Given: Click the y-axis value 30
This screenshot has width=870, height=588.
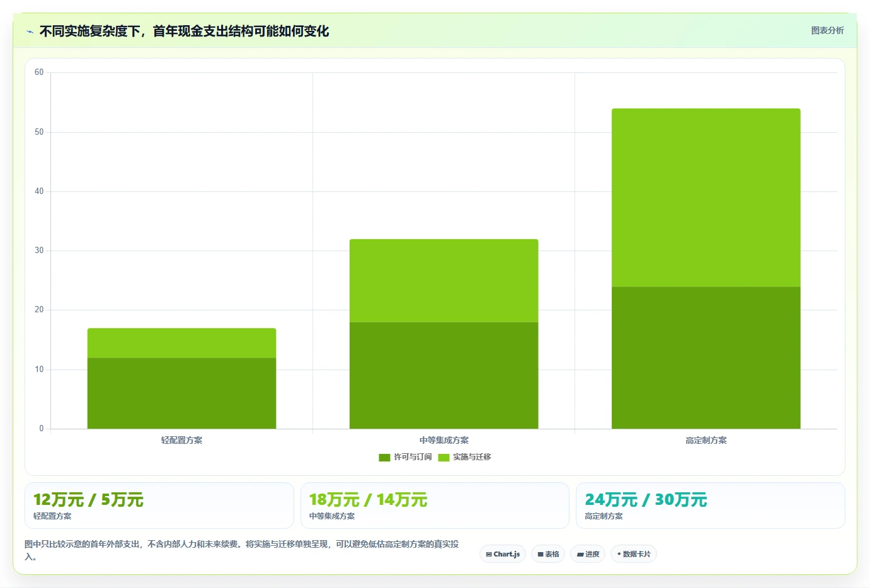Looking at the screenshot, I should pyautogui.click(x=39, y=251).
